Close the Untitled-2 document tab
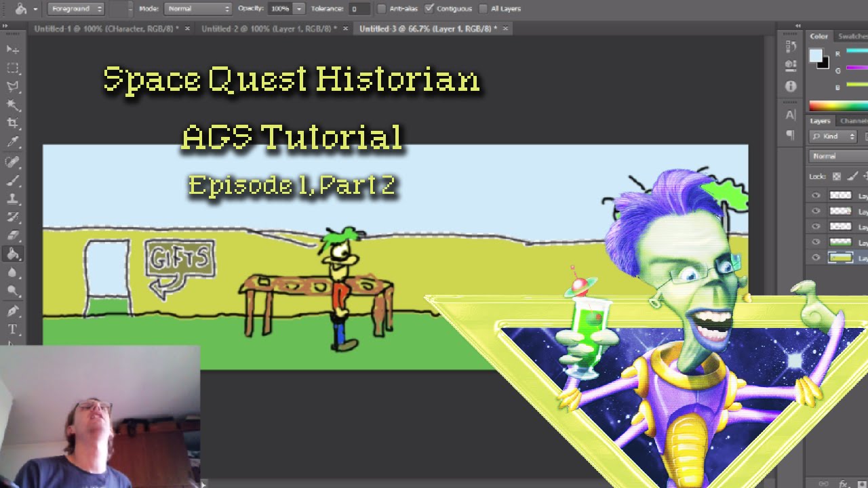 tap(345, 28)
